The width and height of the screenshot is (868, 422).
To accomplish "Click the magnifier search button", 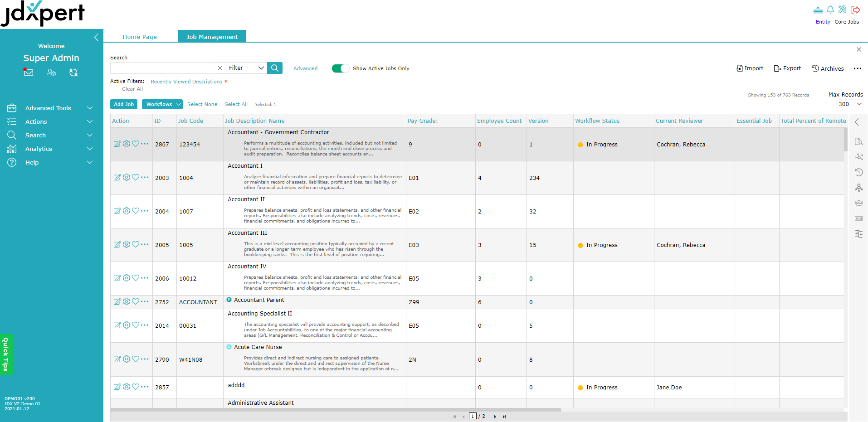I will click(275, 68).
